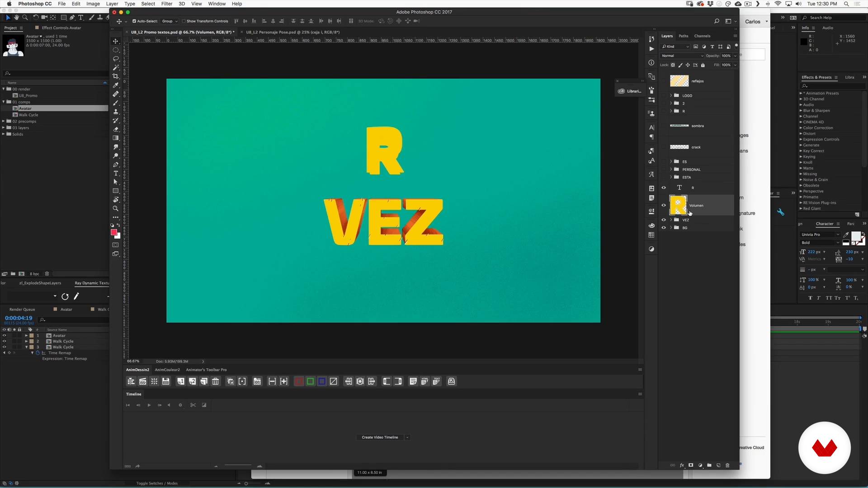Enable Show Transform Controls checkbox
The width and height of the screenshot is (868, 488).
coord(184,21)
